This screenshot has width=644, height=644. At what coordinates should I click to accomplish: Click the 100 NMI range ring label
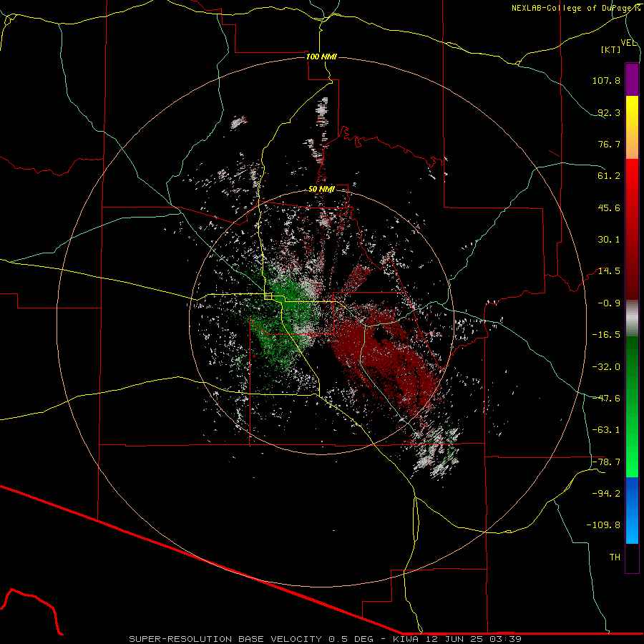tap(321, 57)
